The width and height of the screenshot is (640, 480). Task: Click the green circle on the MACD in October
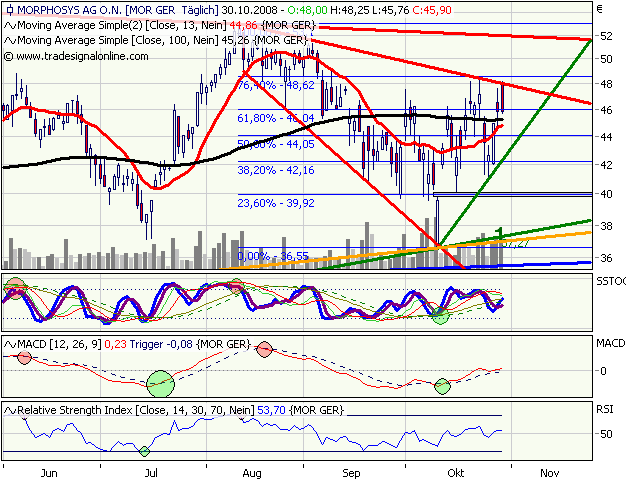point(444,384)
